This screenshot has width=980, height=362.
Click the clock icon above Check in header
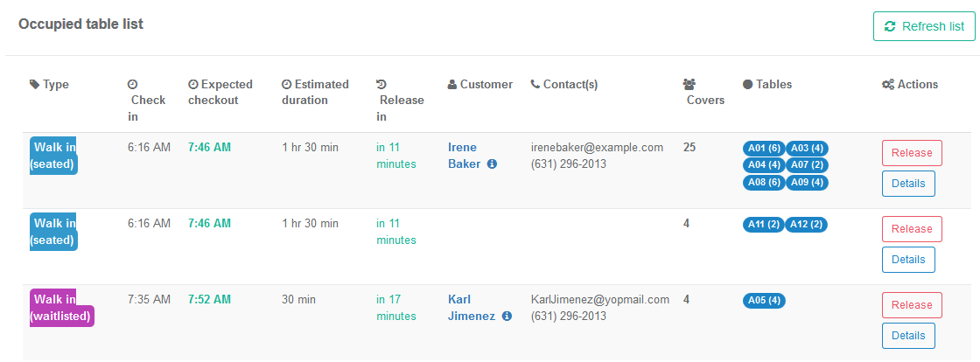pos(132,84)
